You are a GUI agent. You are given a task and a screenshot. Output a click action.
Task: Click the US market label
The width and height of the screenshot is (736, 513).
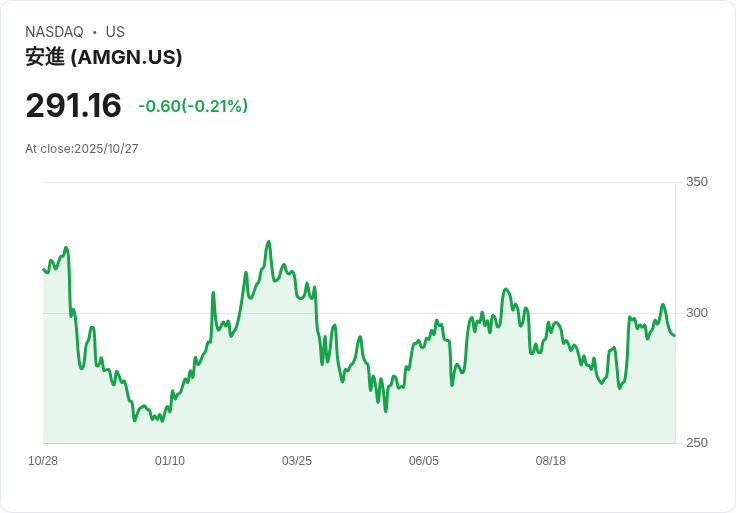pos(115,32)
